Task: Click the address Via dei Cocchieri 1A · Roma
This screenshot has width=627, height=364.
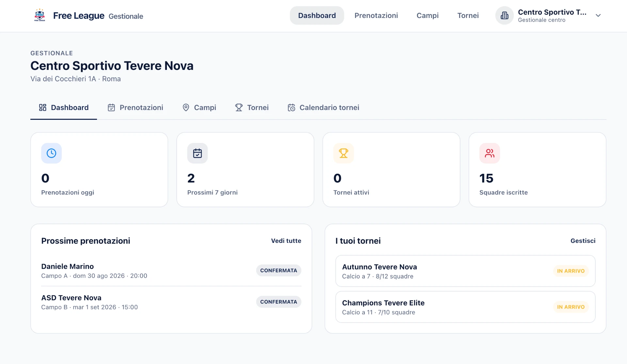Action: pyautogui.click(x=75, y=79)
